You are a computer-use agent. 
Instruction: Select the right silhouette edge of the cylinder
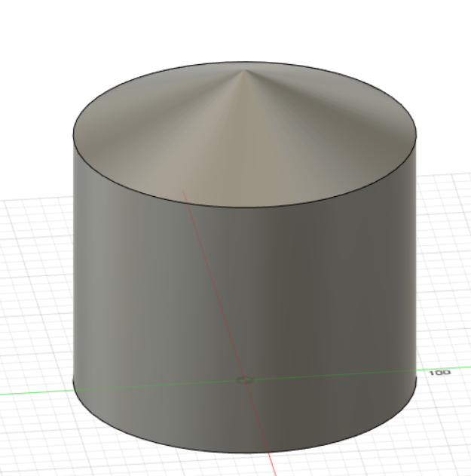tap(417, 258)
